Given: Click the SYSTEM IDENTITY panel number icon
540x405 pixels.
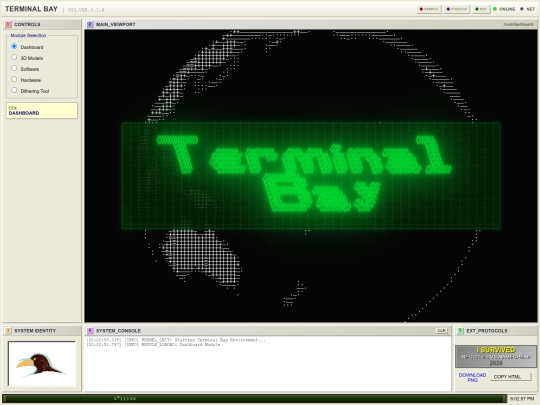Looking at the screenshot, I should coord(8,331).
